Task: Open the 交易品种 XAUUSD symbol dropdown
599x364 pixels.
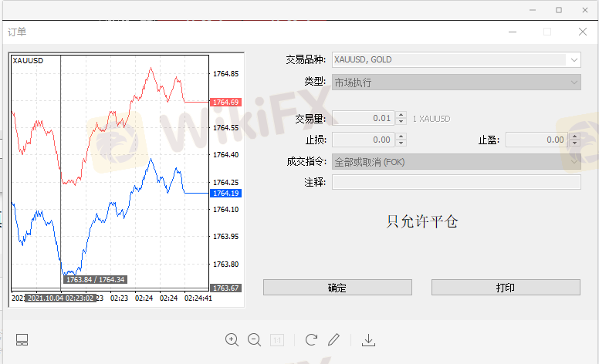Action: [574, 59]
